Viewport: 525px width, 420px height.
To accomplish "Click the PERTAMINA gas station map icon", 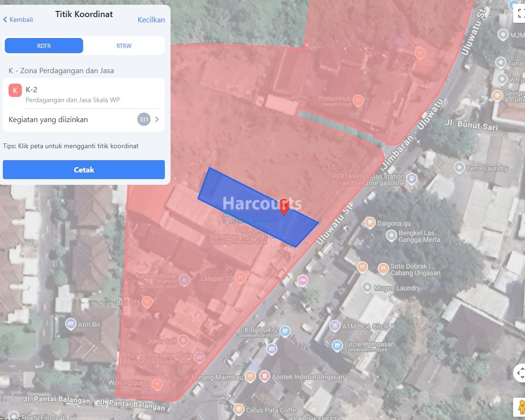I will 411,179.
